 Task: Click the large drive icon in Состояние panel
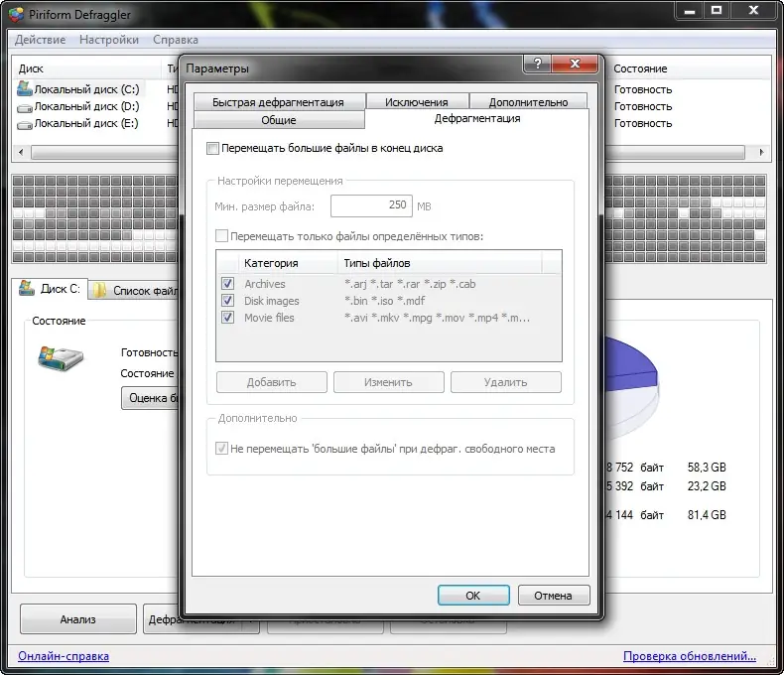[x=60, y=358]
